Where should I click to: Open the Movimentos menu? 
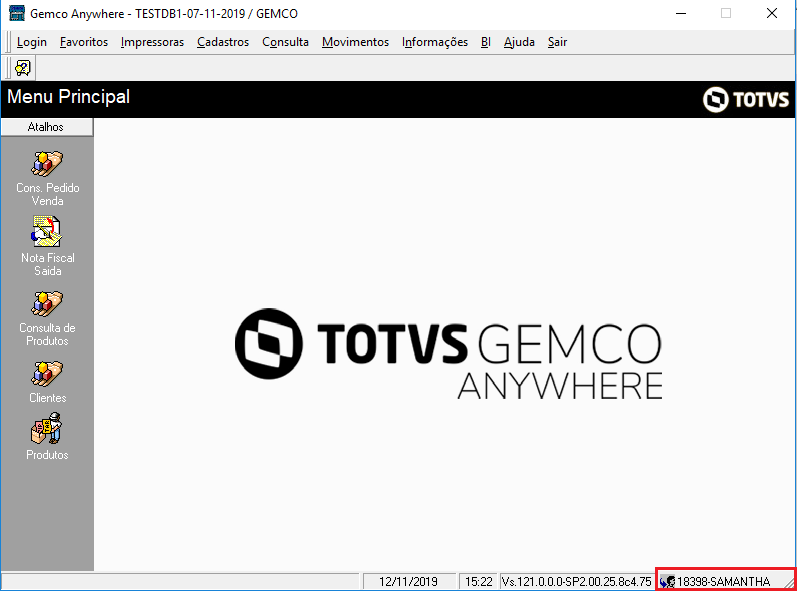point(355,42)
